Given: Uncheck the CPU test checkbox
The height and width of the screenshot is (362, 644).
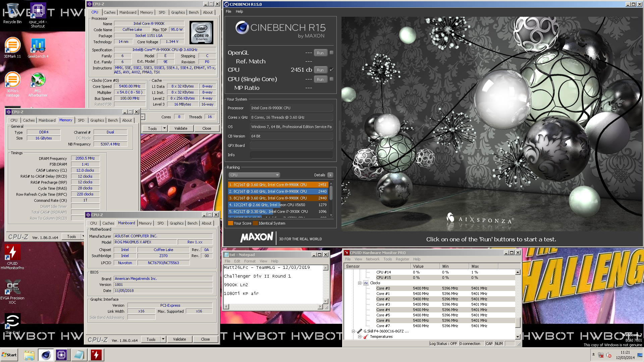Looking at the screenshot, I should [331, 69].
